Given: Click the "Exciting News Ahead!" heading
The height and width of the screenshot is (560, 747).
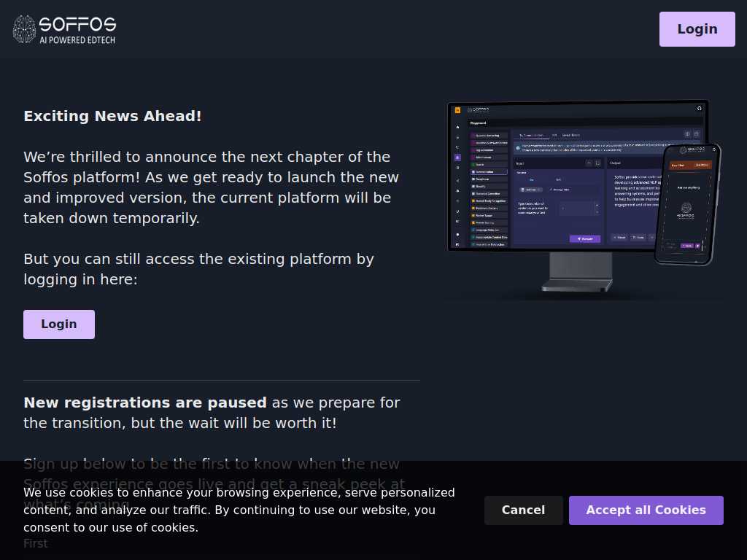Looking at the screenshot, I should [x=112, y=116].
